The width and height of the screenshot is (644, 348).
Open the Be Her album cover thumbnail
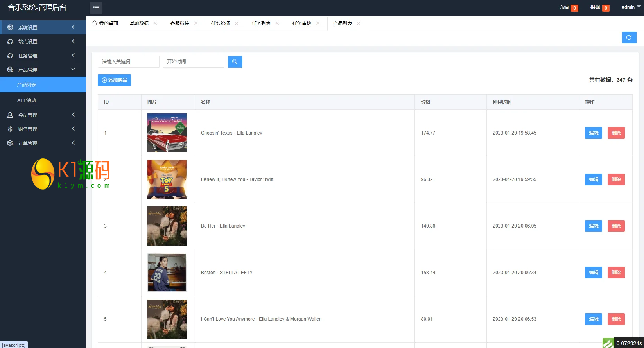pos(167,226)
